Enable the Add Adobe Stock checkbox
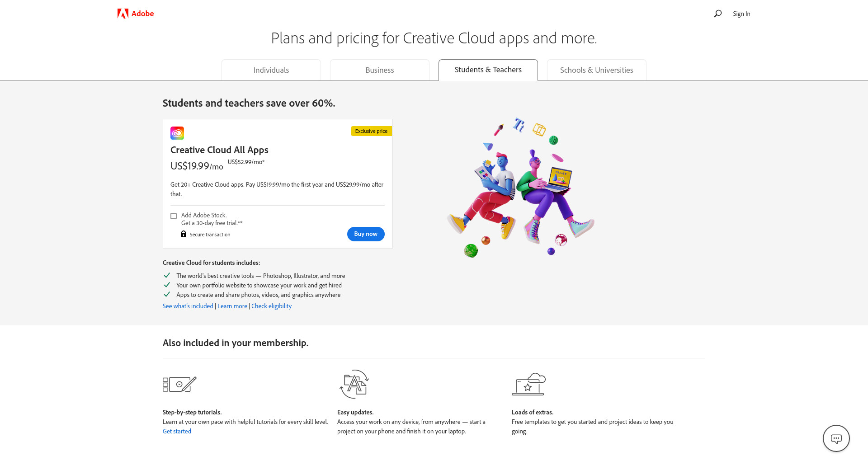The height and width of the screenshot is (470, 868). 174,216
